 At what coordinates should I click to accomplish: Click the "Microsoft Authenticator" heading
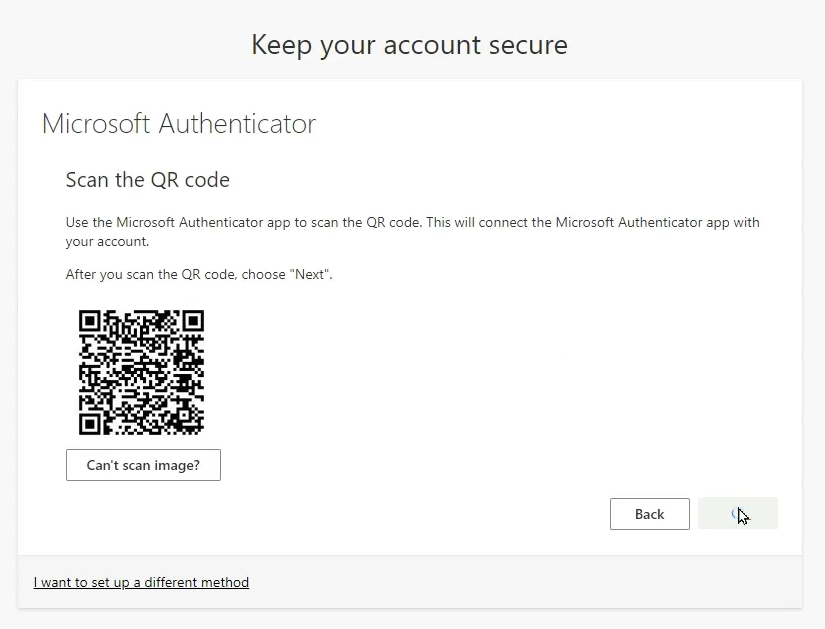pyautogui.click(x=179, y=124)
